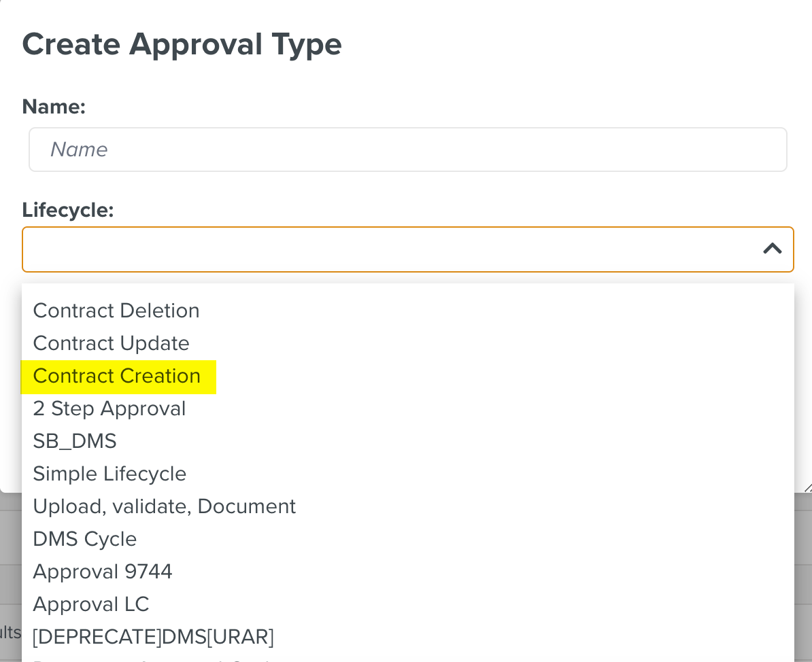Click the Lifecycle field label
Viewport: 812px width, 662px height.
(67, 210)
